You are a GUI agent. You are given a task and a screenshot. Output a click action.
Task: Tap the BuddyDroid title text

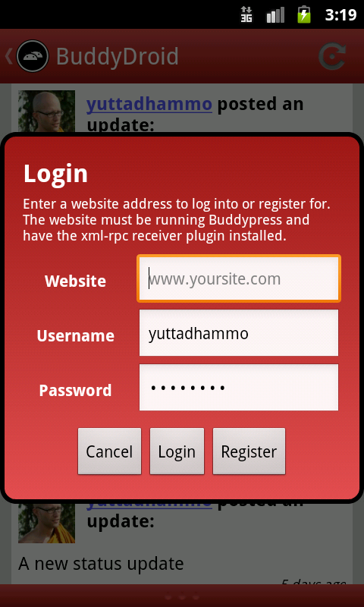pyautogui.click(x=118, y=56)
